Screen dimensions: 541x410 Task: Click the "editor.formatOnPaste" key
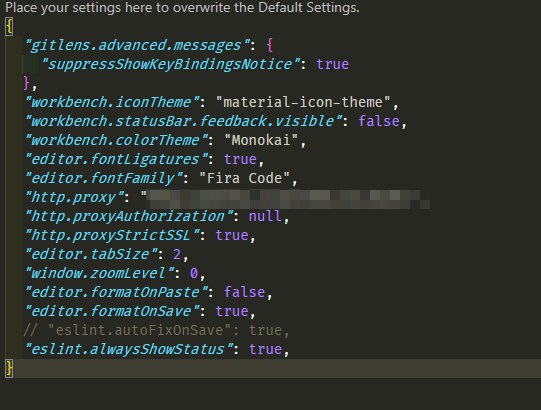116,292
